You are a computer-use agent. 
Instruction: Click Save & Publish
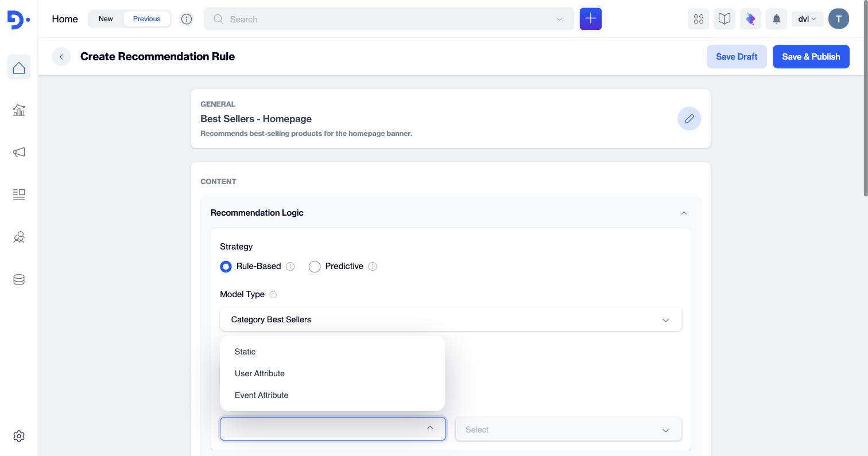coord(811,56)
